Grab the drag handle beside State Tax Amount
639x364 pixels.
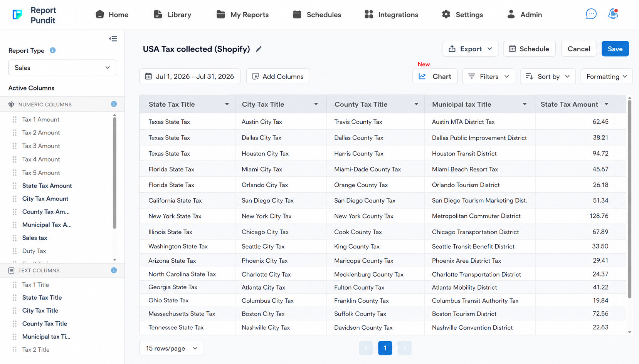[15, 186]
